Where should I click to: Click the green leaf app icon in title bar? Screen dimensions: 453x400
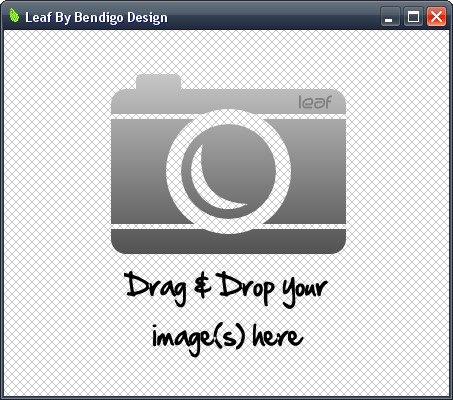14,16
